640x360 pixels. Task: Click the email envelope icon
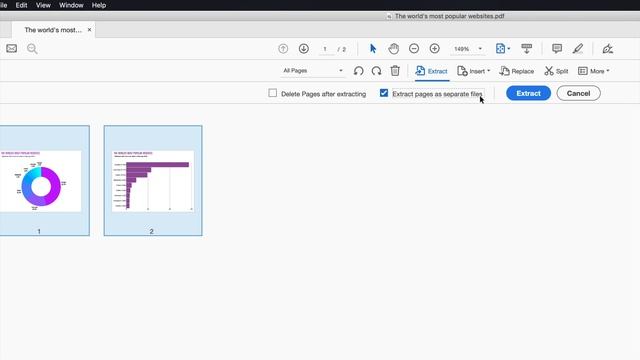pos(11,49)
